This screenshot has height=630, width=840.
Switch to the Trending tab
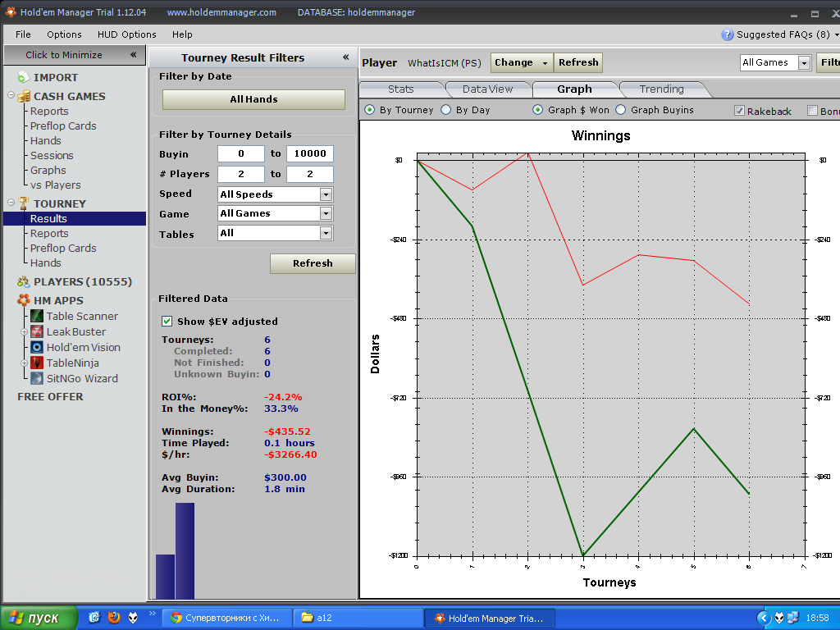click(x=662, y=89)
